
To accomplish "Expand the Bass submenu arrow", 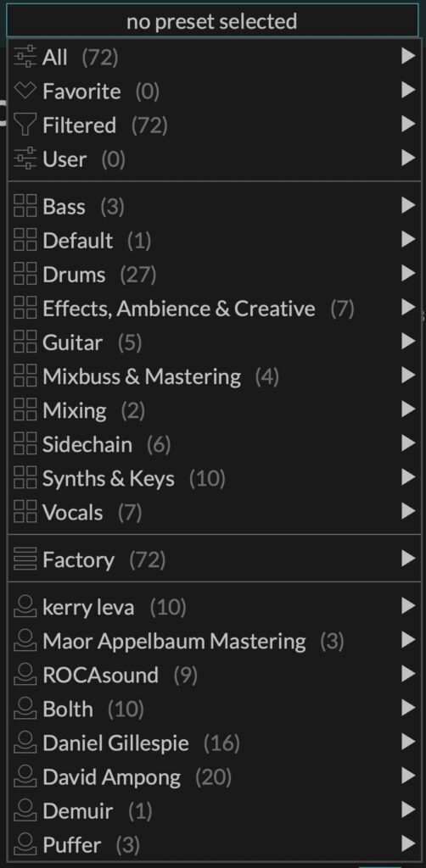I will click(407, 205).
